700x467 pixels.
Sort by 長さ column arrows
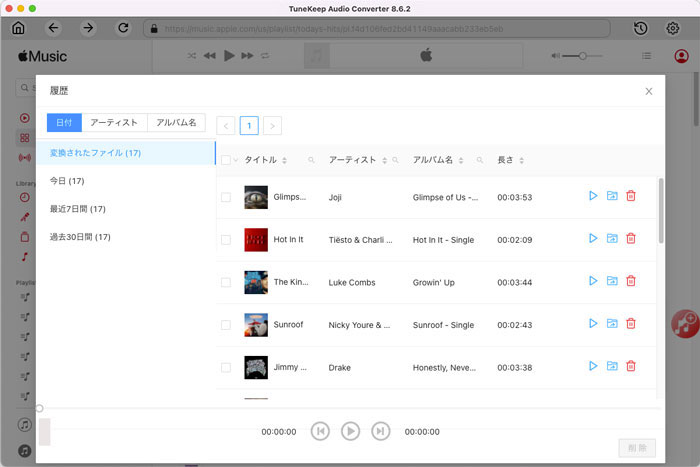pos(521,160)
